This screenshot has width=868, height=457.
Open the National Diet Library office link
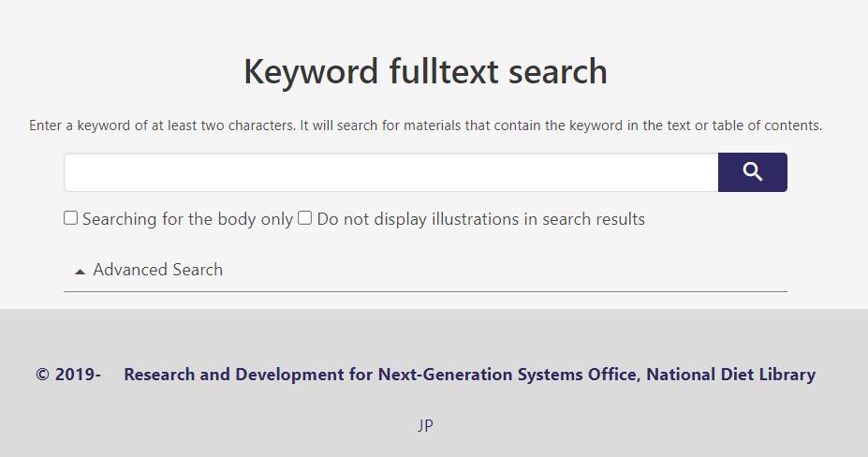pyautogui.click(x=730, y=375)
